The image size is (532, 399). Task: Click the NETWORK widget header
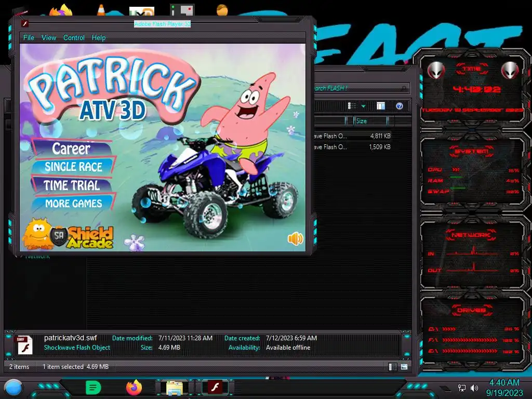(471, 235)
